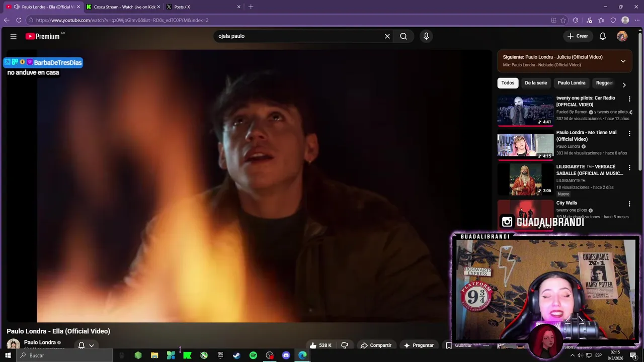Open the Spotify icon on the taskbar
This screenshot has width=644, height=362.
tap(253, 355)
